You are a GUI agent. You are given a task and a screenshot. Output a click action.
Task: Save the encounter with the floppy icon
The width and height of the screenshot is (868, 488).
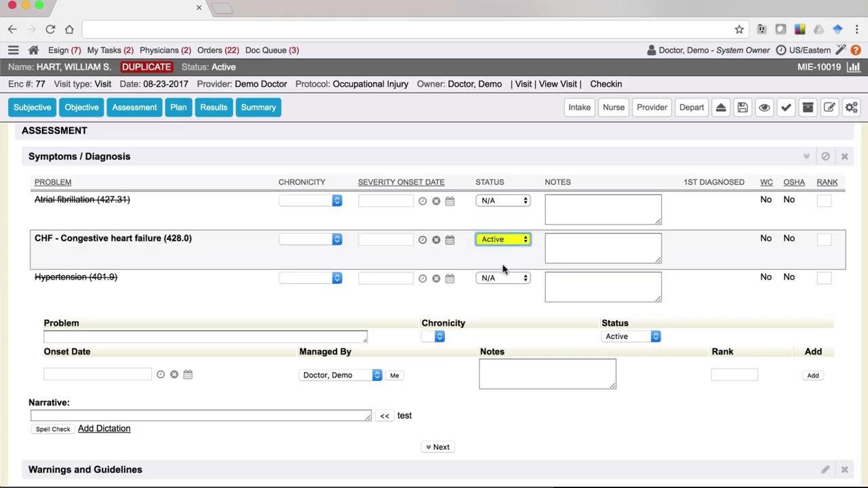coord(743,107)
